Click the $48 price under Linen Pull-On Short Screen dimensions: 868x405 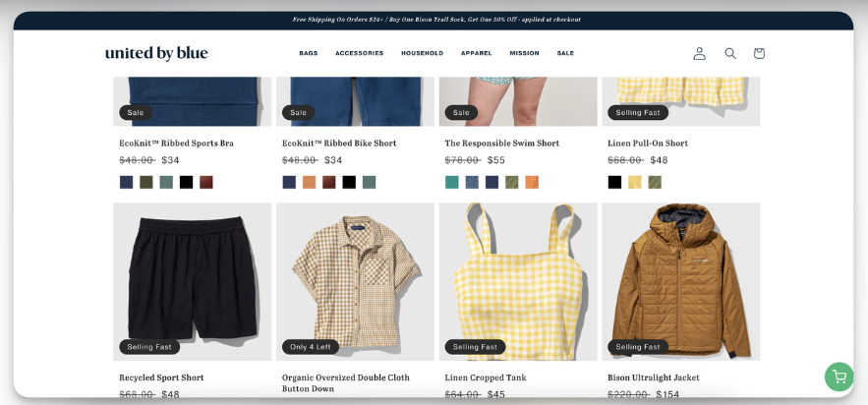click(x=659, y=160)
